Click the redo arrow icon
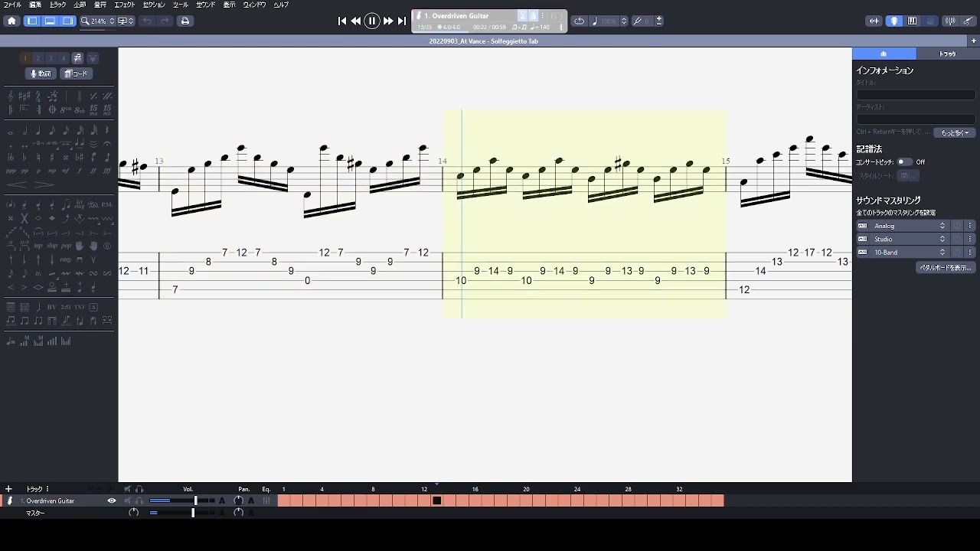 (165, 21)
